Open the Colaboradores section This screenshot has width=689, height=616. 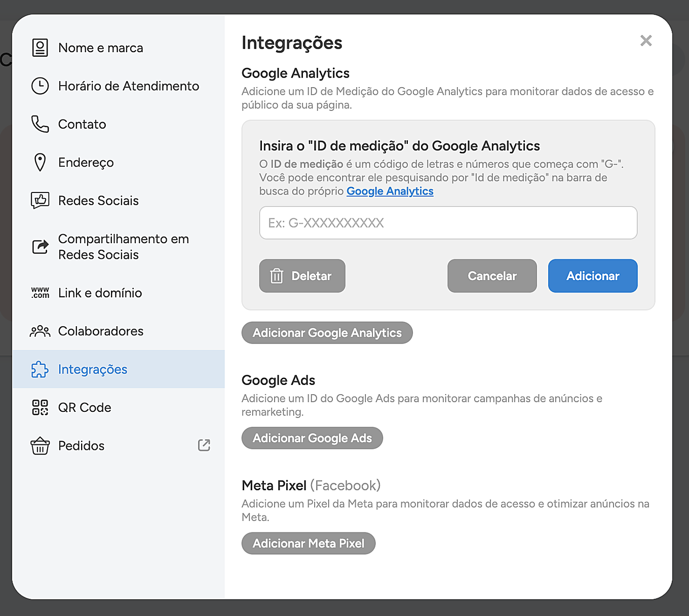click(x=119, y=331)
